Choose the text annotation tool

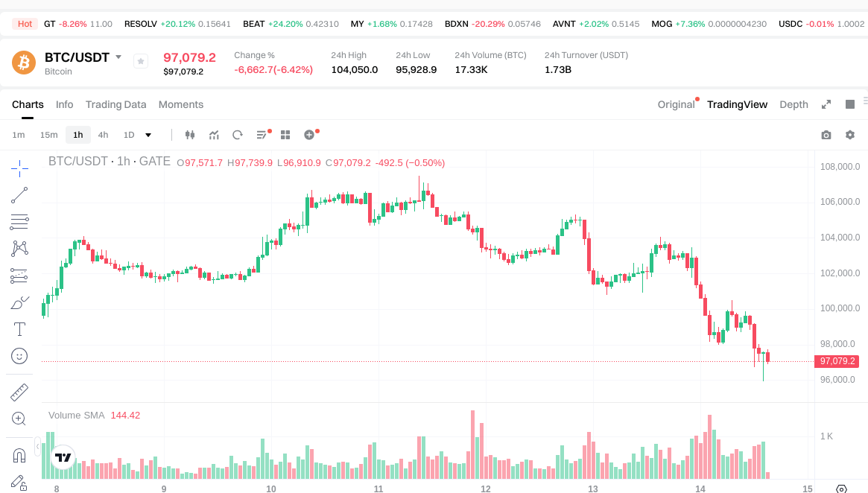[19, 329]
